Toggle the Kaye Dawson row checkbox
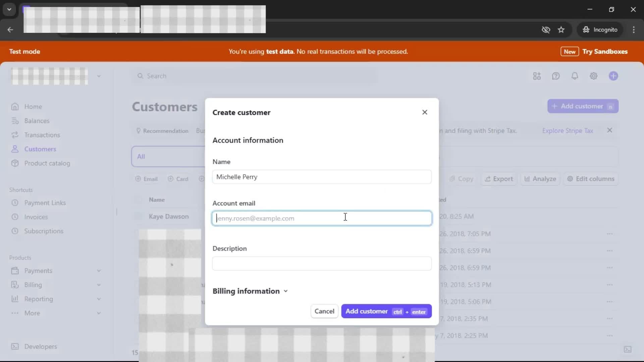This screenshot has width=644, height=362. click(138, 217)
